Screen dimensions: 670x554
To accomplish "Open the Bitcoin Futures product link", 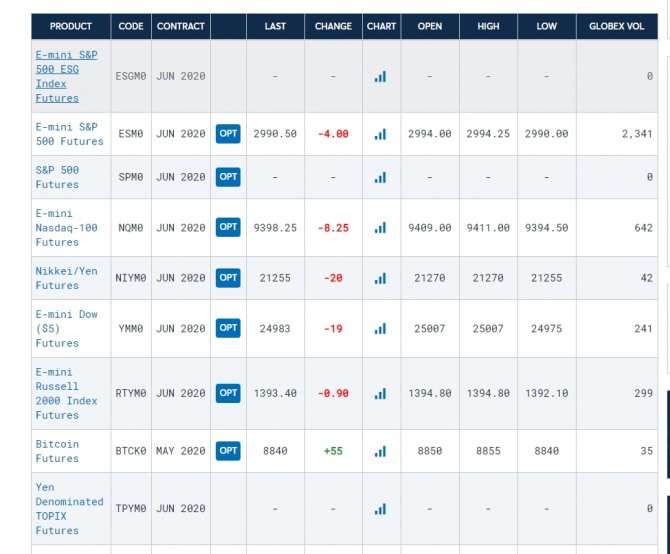I will tap(57, 451).
